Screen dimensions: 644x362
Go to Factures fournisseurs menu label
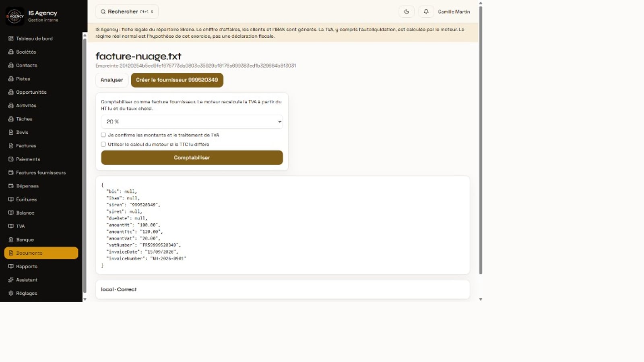pos(41,173)
